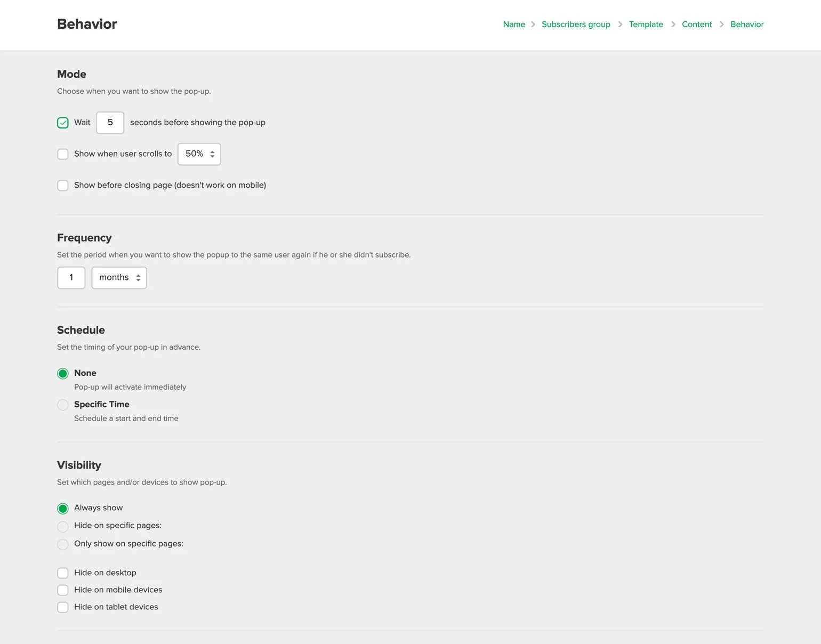
Task: Select Always show visibility option
Action: coord(63,508)
